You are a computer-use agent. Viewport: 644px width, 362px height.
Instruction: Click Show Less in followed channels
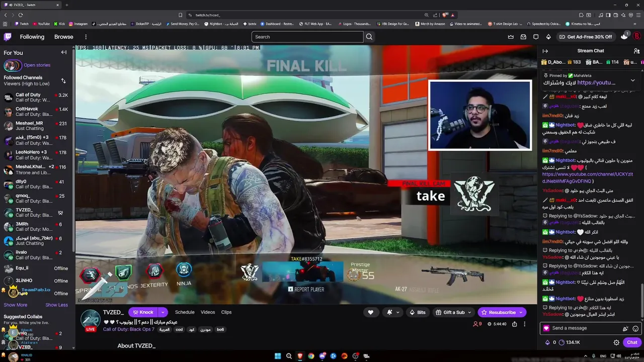[x=56, y=305]
